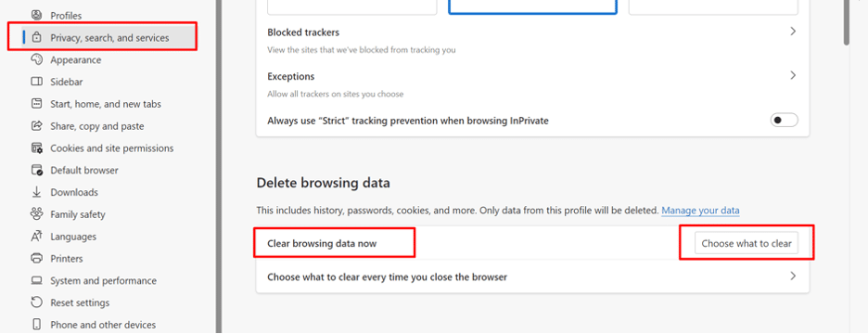868x334 pixels.
Task: Select the Languages settings entry
Action: [73, 237]
